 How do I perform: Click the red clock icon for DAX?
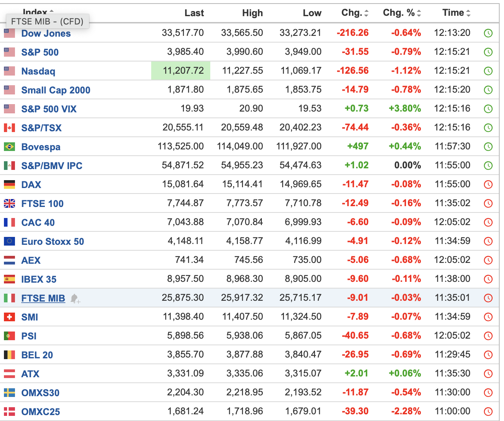pos(488,184)
